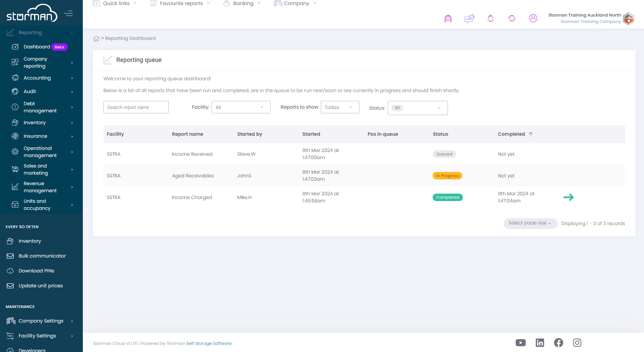Select the Income Received report name
The image size is (644, 352).
192,154
